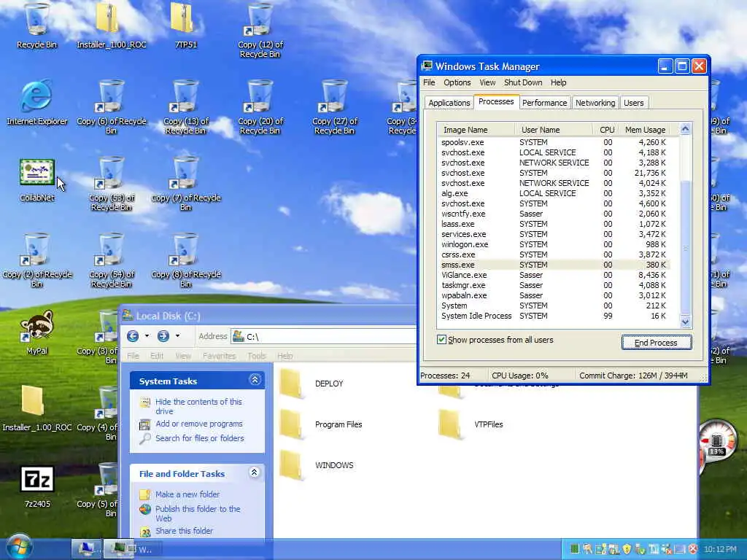Select Copy (8) of Recycle Bin shortcut
747x560 pixels.
(x=185, y=260)
